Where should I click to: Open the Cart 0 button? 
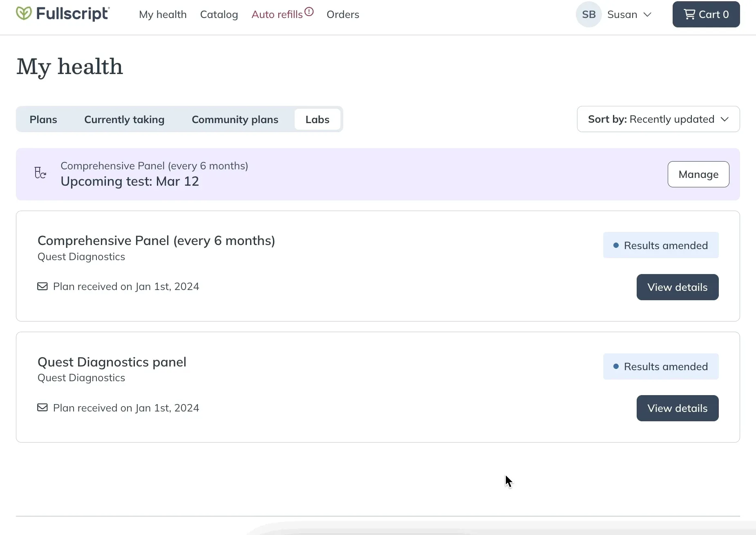706,14
